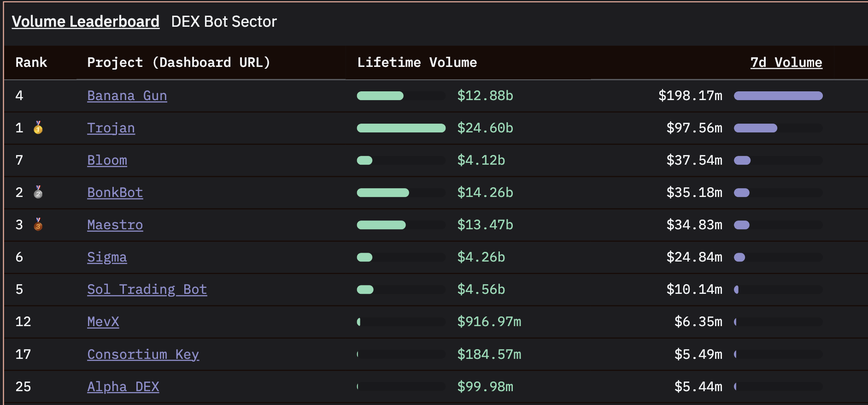Select the $99.98m lifetime volume value
Viewport: 868px width, 405px height.
pos(485,387)
